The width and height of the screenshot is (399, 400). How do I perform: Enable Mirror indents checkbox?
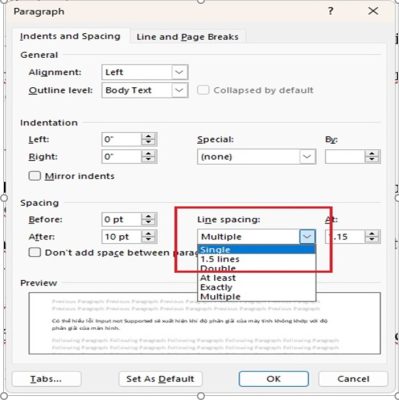[35, 176]
